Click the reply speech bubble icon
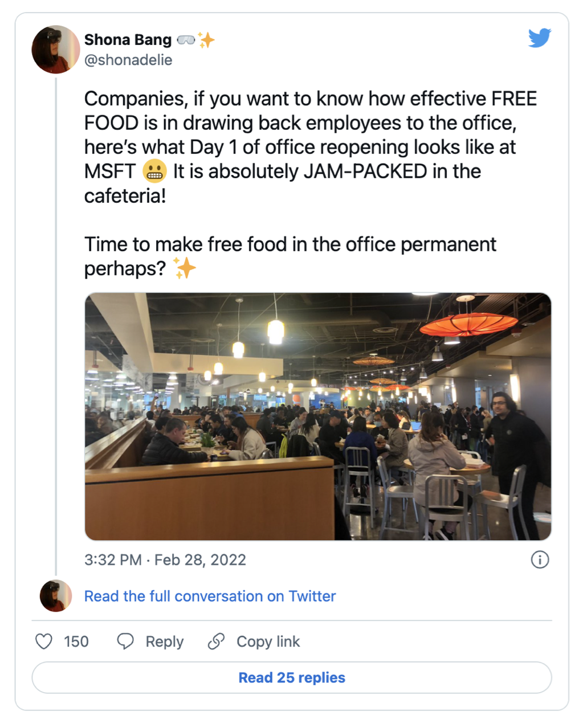 click(x=125, y=641)
